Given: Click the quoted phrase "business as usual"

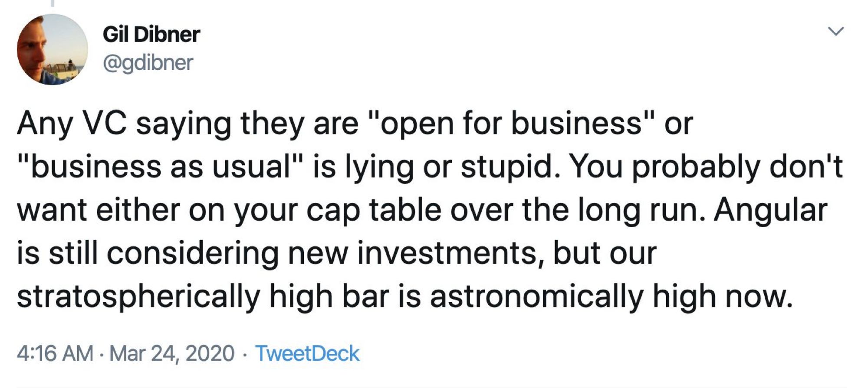Looking at the screenshot, I should 160,167.
